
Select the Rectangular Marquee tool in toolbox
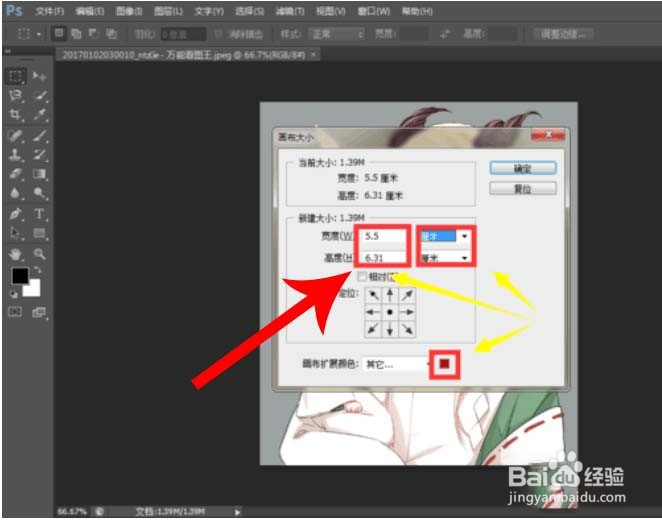point(16,76)
